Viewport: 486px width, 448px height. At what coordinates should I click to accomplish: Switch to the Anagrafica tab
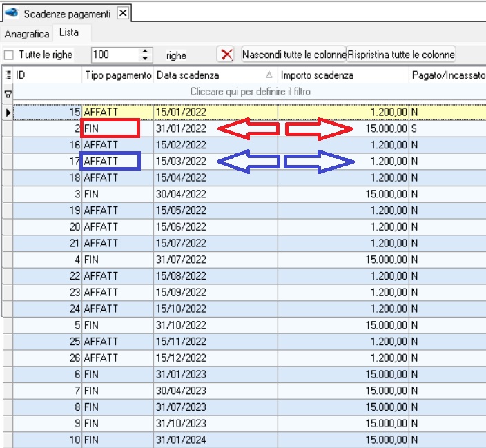coord(27,34)
